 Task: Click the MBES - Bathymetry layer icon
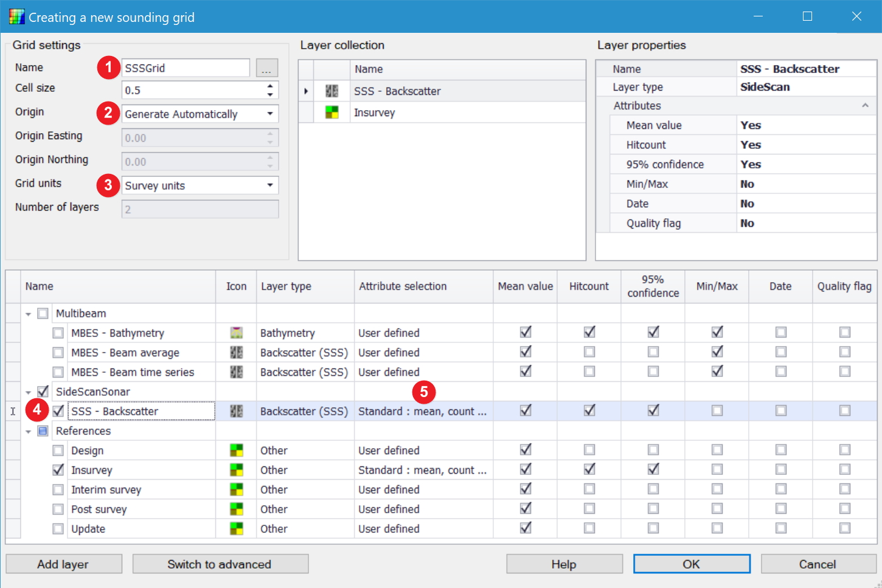click(x=237, y=333)
